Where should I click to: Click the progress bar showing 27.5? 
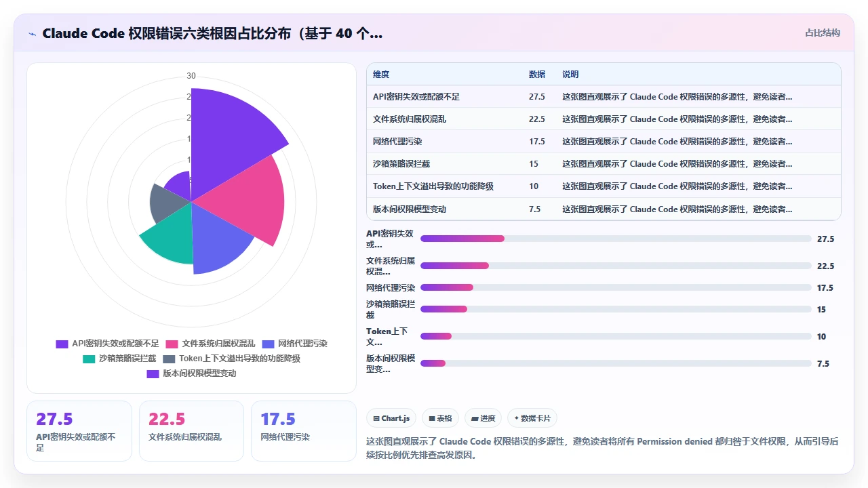pos(616,239)
